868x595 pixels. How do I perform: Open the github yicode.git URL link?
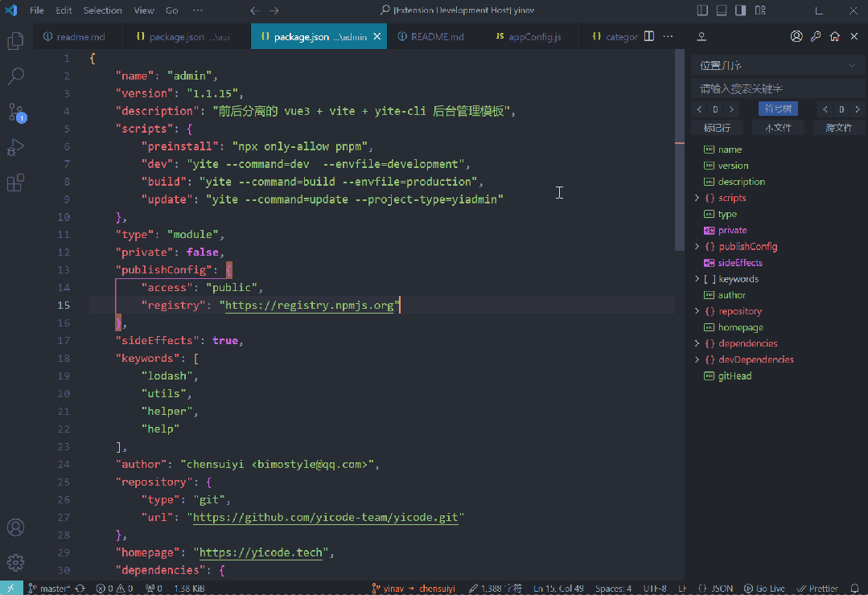tap(326, 517)
